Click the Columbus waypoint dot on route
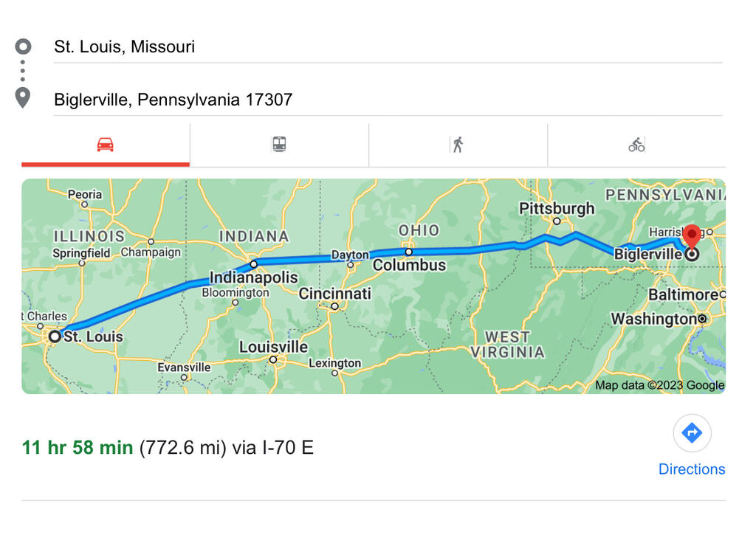This screenshot has width=756, height=552. [408, 252]
